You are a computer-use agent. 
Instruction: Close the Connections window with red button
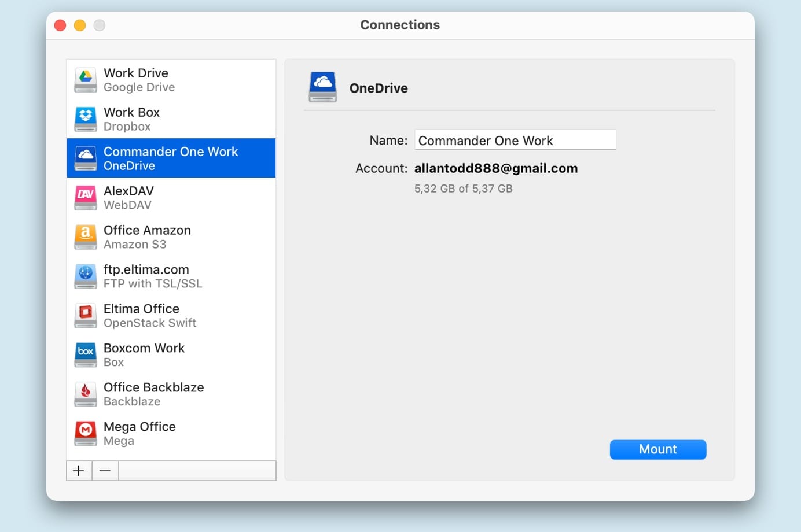tap(60, 25)
